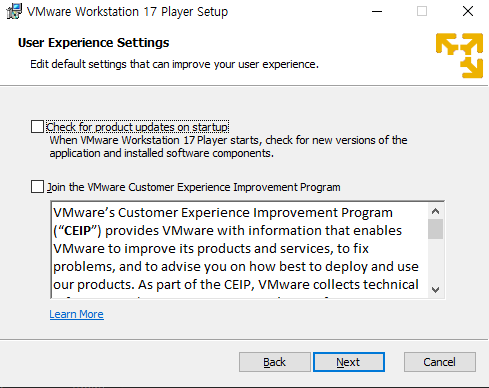
Task: Click the up arrow of the CEIP text scrollbar
Action: (435, 211)
